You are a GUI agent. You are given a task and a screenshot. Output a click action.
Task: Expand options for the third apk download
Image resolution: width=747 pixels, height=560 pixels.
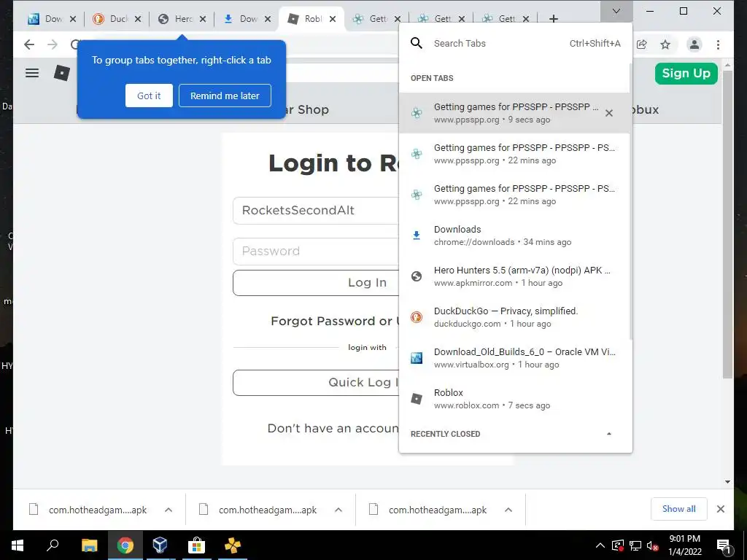[x=508, y=510]
